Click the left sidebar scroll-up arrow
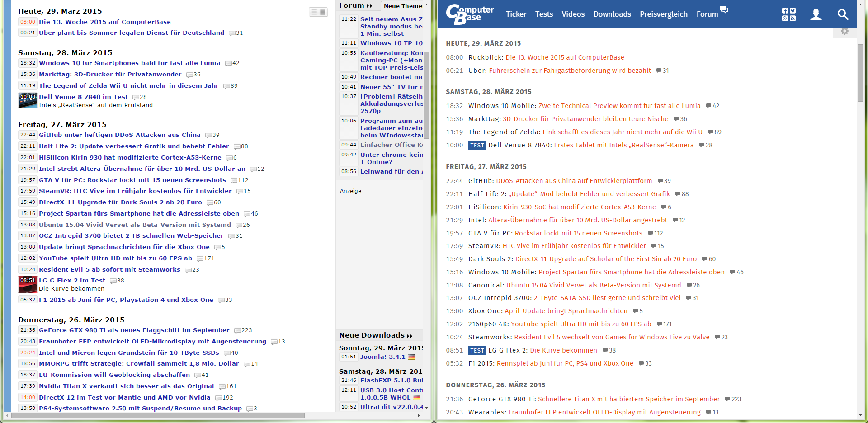The height and width of the screenshot is (423, 868). coord(426,4)
